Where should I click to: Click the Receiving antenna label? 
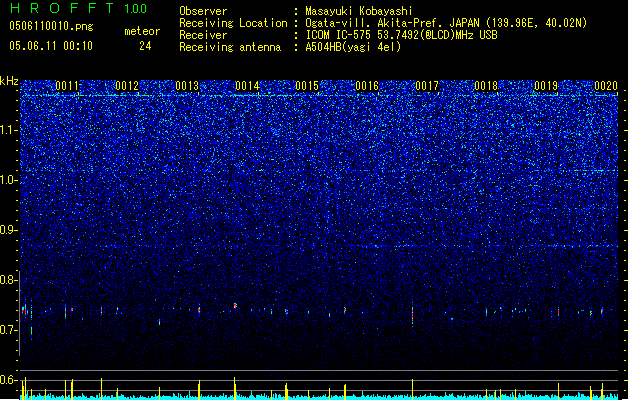[230, 47]
